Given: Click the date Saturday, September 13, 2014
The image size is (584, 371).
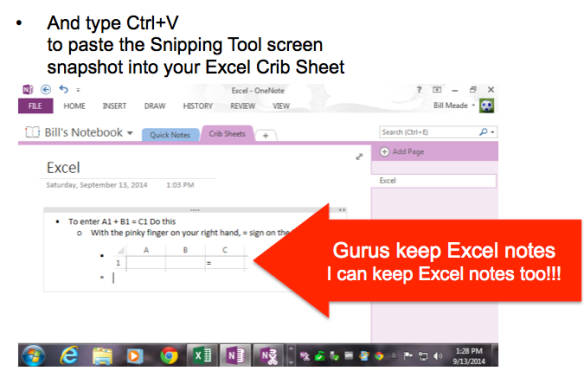Looking at the screenshot, I should pyautogui.click(x=97, y=185).
